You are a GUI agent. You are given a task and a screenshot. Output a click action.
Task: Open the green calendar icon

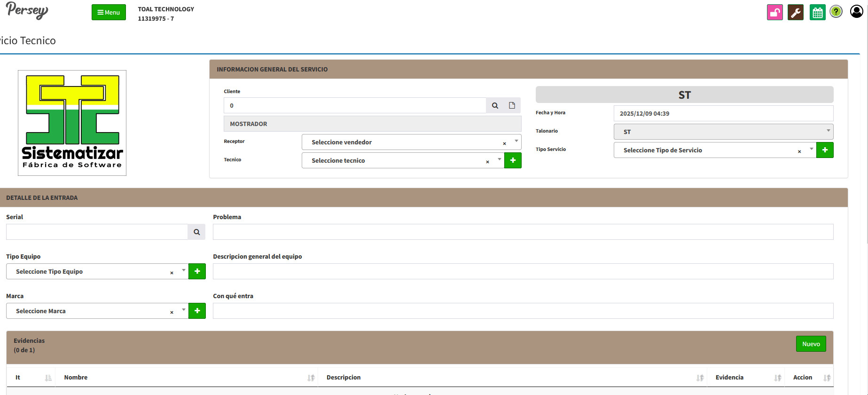point(817,12)
